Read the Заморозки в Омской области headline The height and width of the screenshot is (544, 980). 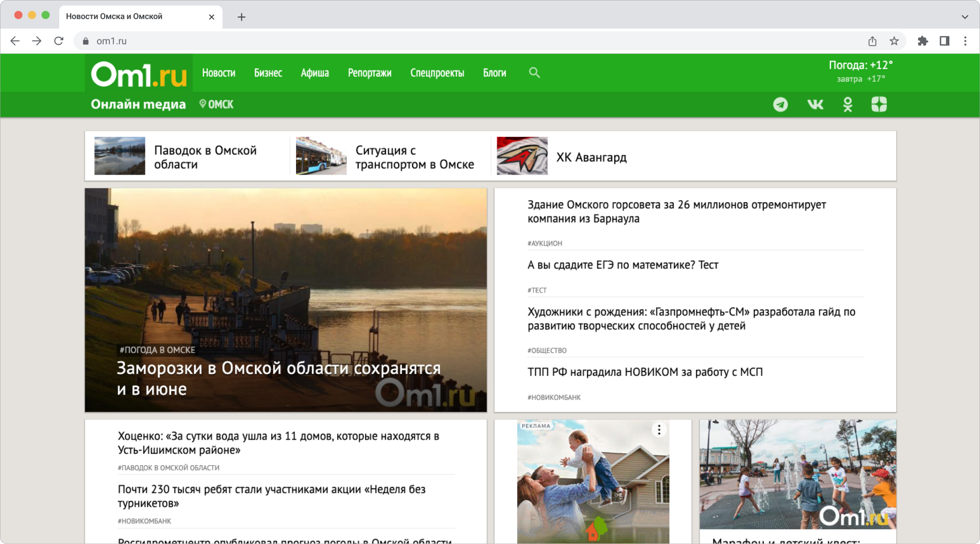coord(278,378)
